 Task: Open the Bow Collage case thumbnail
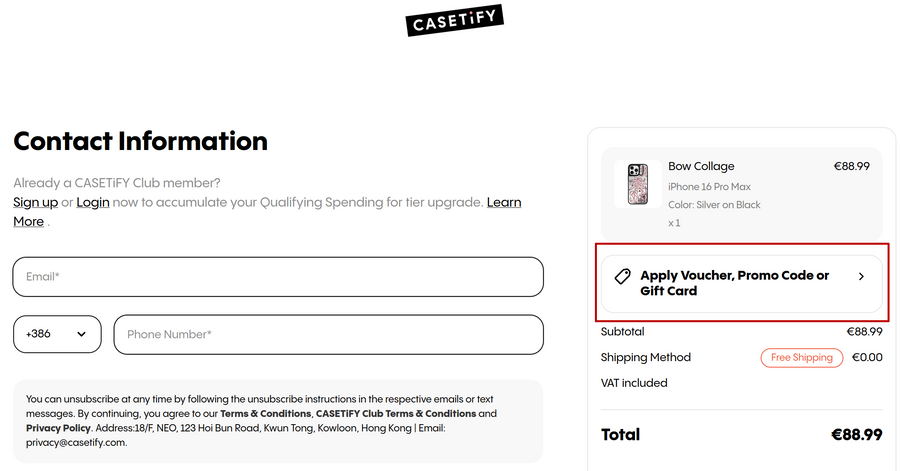coord(638,184)
